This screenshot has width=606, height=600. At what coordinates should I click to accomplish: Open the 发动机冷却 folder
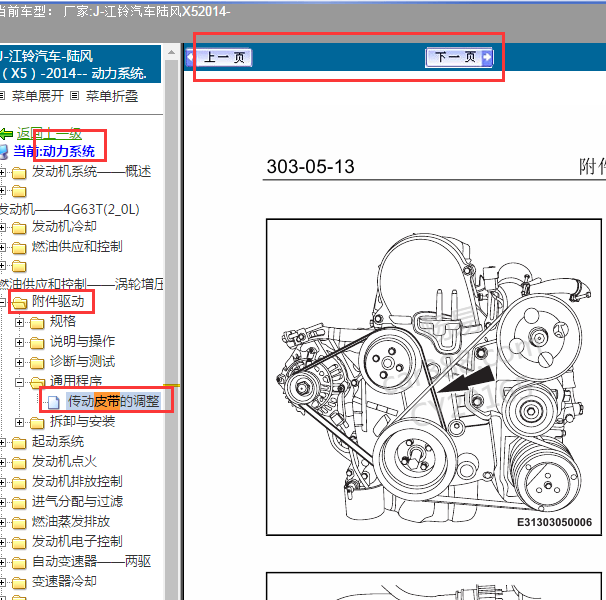tap(64, 226)
